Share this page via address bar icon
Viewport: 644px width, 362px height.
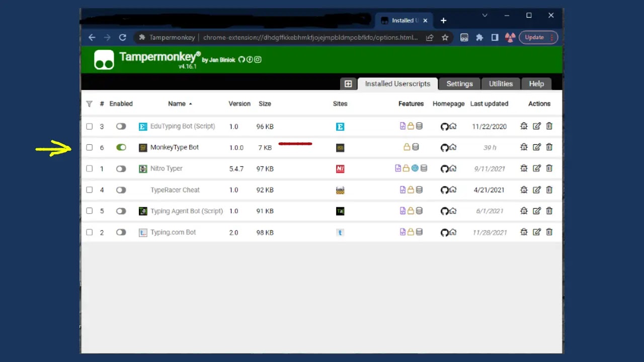(430, 37)
